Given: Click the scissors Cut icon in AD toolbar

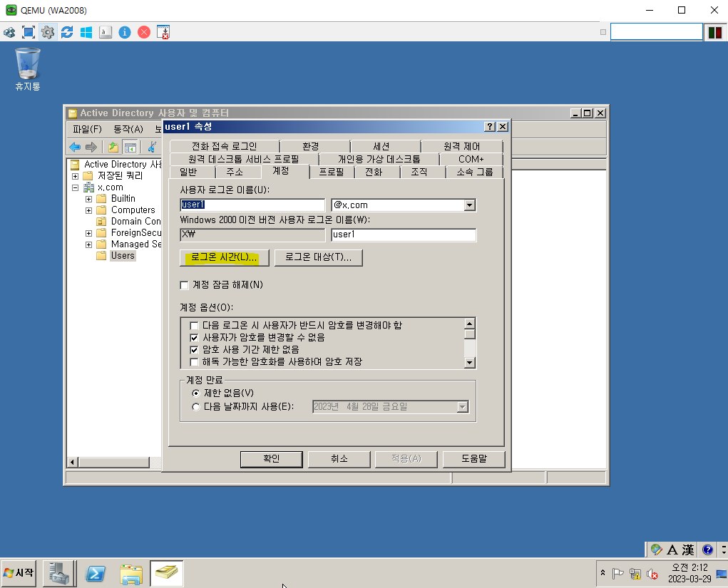Looking at the screenshot, I should [151, 148].
